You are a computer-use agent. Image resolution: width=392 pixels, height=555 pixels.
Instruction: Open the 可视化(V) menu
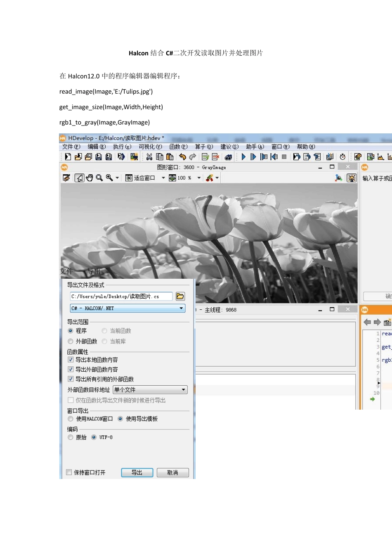pyautogui.click(x=150, y=147)
